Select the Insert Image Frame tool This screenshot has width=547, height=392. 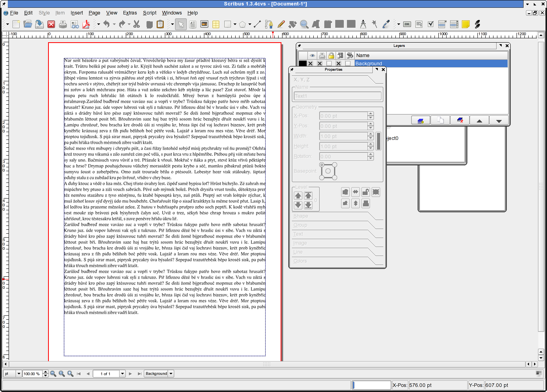(204, 24)
